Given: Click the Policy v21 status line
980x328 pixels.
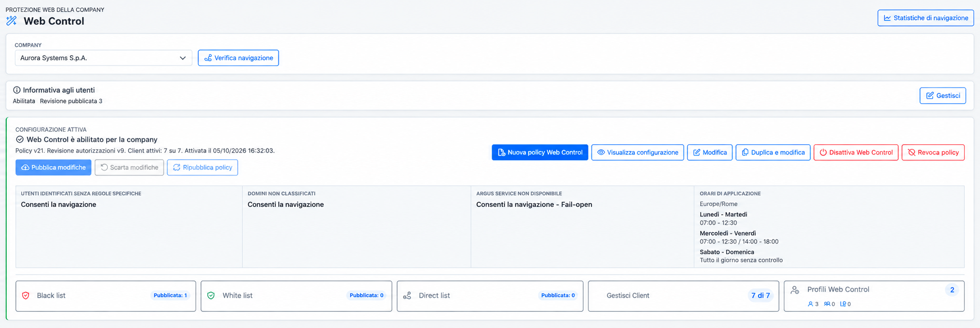Looking at the screenshot, I should coord(145,151).
